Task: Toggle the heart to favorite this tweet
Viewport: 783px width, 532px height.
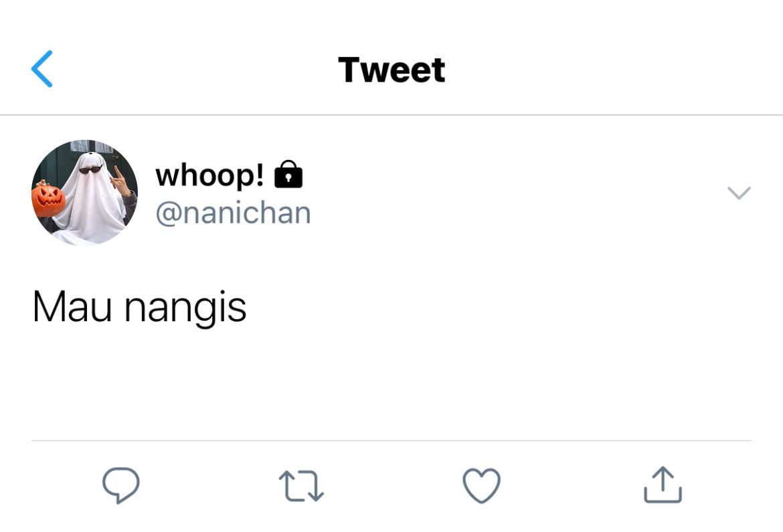Action: 481,485
